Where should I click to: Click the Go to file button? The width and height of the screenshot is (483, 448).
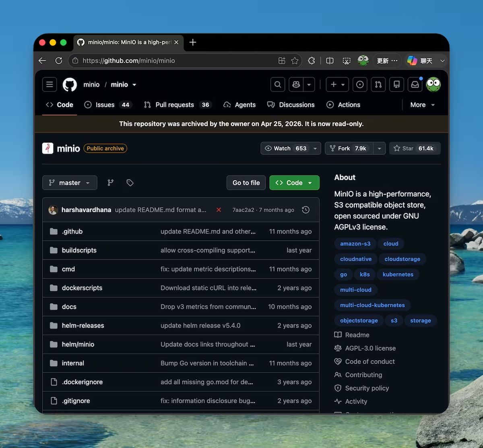point(246,183)
